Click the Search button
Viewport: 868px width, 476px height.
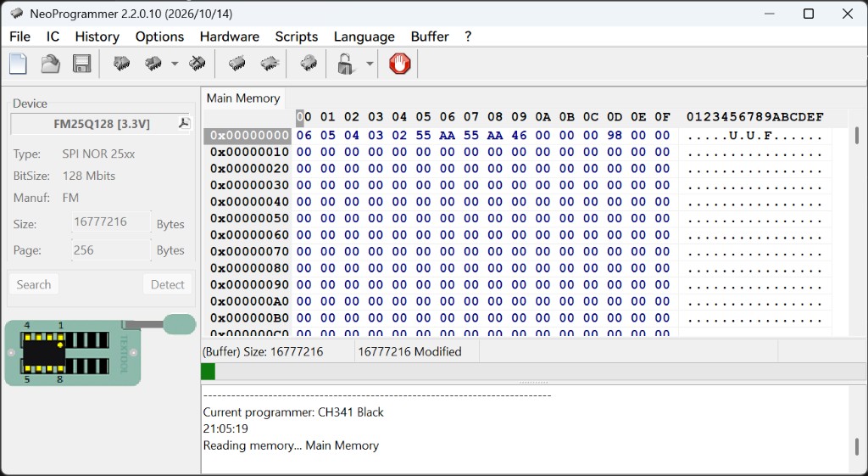pyautogui.click(x=34, y=284)
